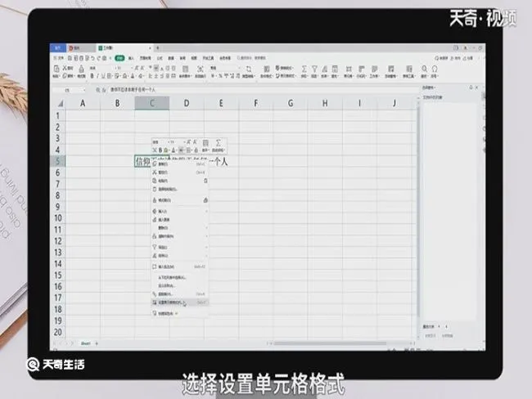Image resolution: width=532 pixels, height=399 pixels.
Task: Toggle Bold in the ribbon
Action: (x=92, y=76)
